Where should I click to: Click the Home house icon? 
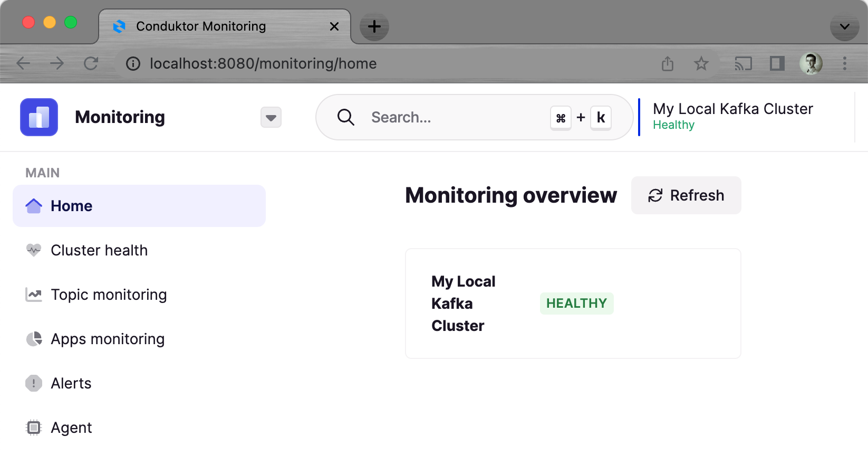coord(34,206)
